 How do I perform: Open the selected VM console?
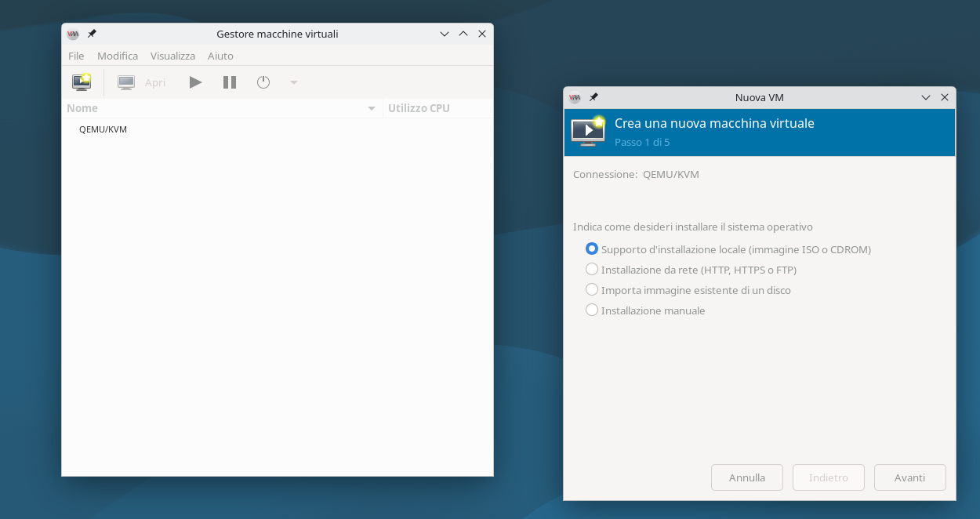tap(125, 82)
